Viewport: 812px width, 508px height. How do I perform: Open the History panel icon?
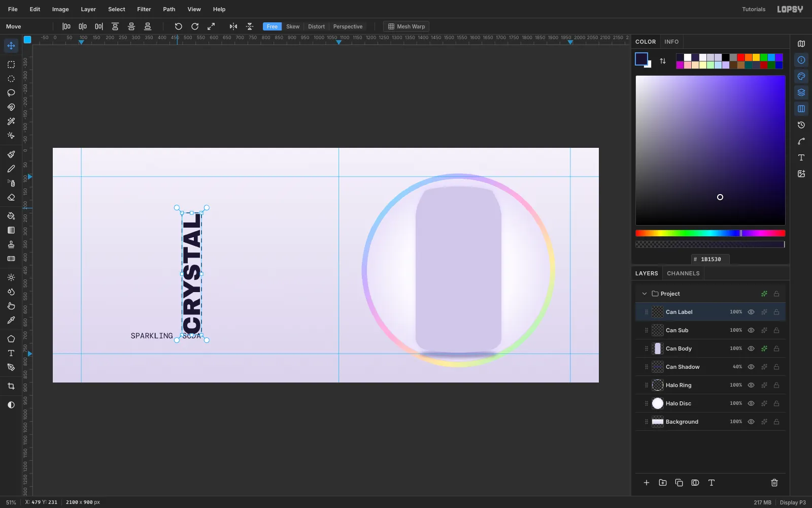[801, 125]
